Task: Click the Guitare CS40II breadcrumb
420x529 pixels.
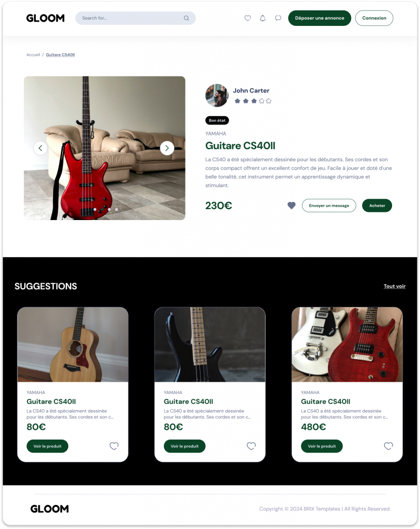Action: [60, 55]
